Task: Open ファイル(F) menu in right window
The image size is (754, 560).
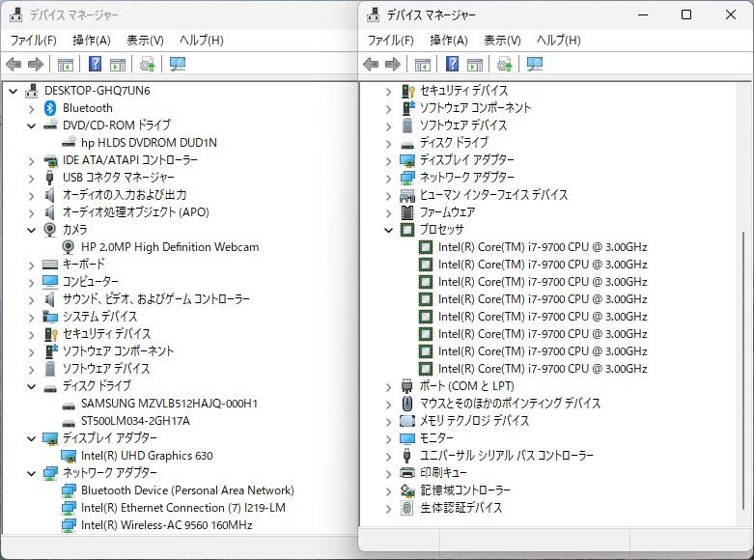Action: [390, 40]
